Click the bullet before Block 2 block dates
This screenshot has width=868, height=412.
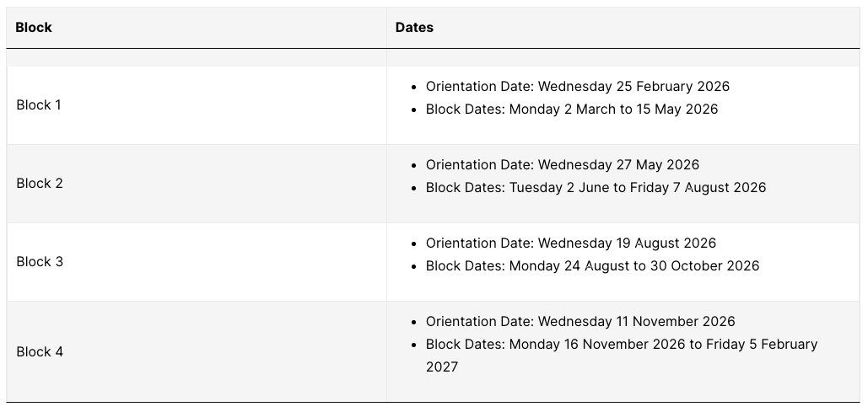click(414, 188)
